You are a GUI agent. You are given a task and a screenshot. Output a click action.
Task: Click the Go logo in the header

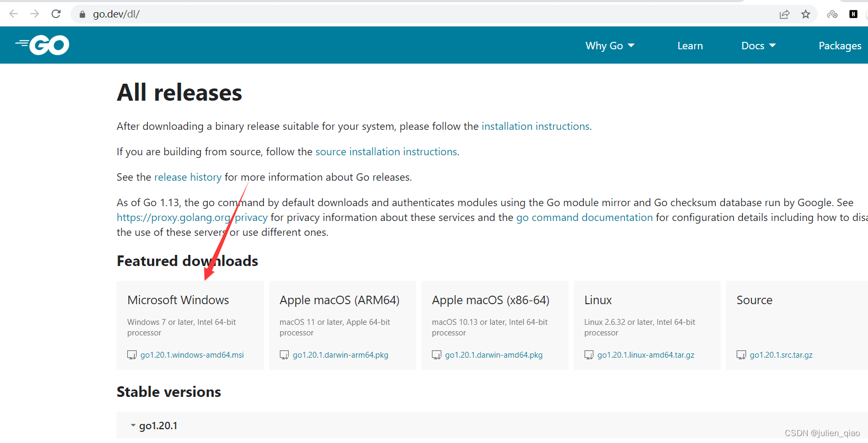click(42, 45)
